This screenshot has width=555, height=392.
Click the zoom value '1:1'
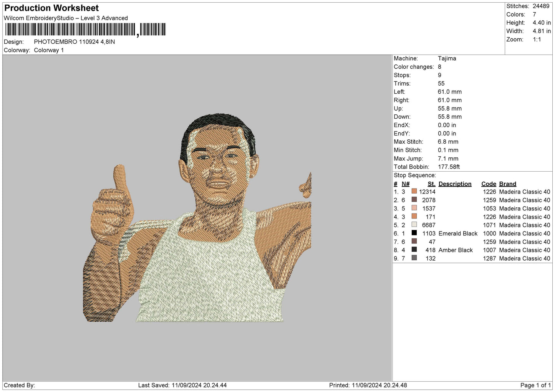[x=537, y=40]
